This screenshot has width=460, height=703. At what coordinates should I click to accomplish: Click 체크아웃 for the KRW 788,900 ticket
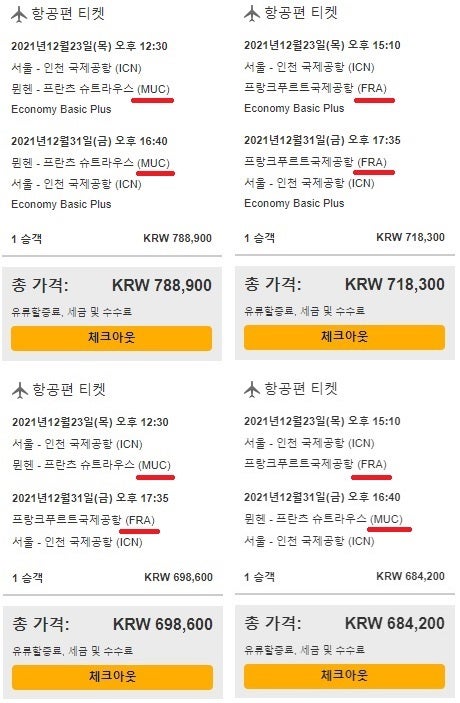[111, 338]
